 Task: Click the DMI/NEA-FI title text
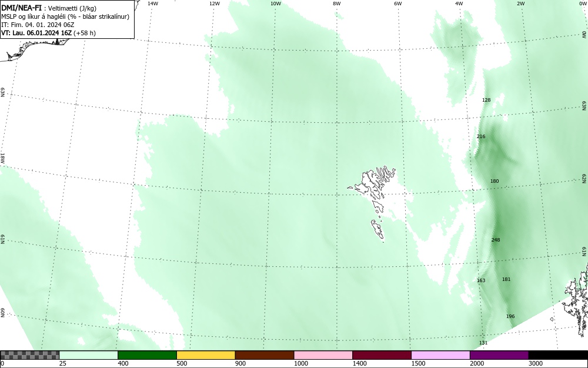point(21,8)
